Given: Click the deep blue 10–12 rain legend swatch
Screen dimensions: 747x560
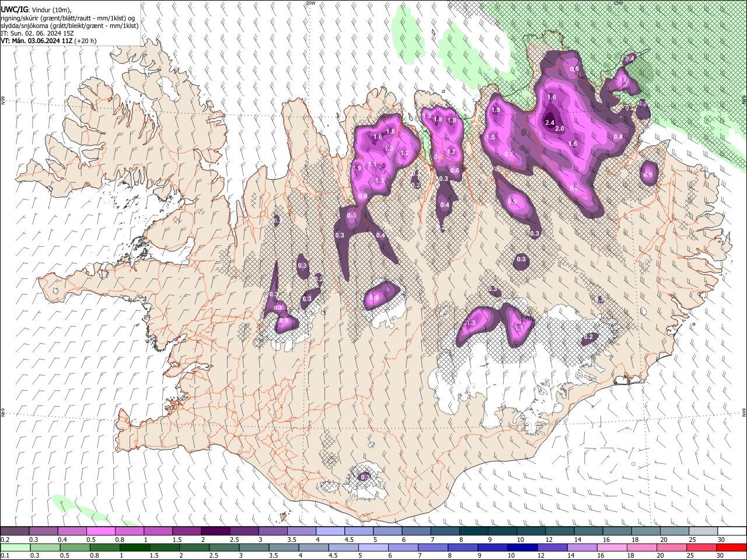Looking at the screenshot, I should [522, 548].
